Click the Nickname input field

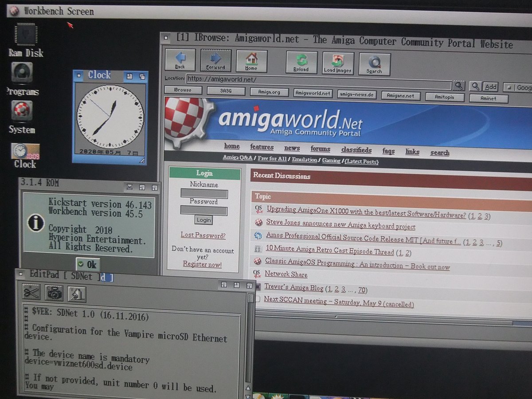coord(204,194)
